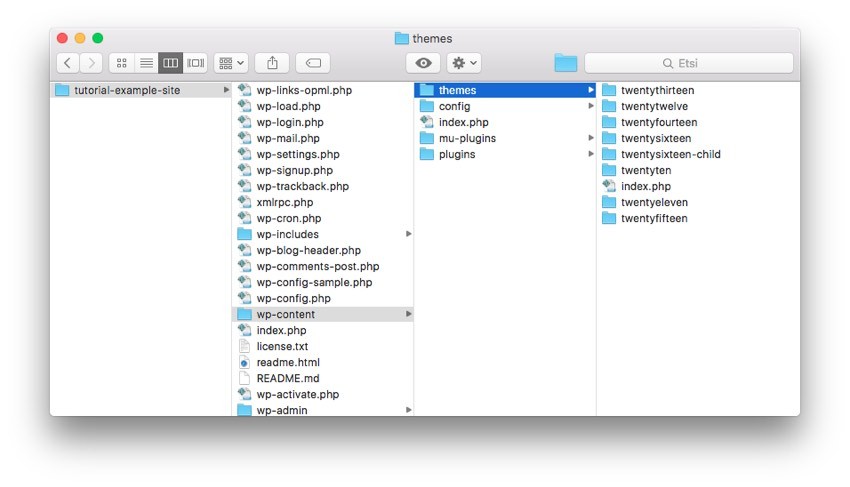Click the search field

click(x=688, y=63)
